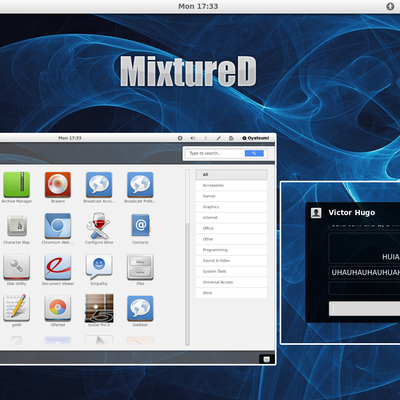
Task: Select the Sound & Video category
Action: [231, 260]
